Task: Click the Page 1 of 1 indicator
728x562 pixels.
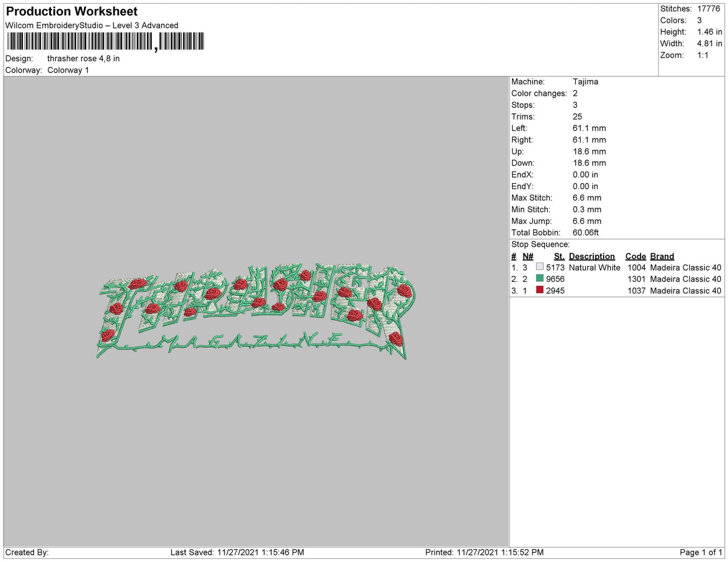Action: point(701,552)
